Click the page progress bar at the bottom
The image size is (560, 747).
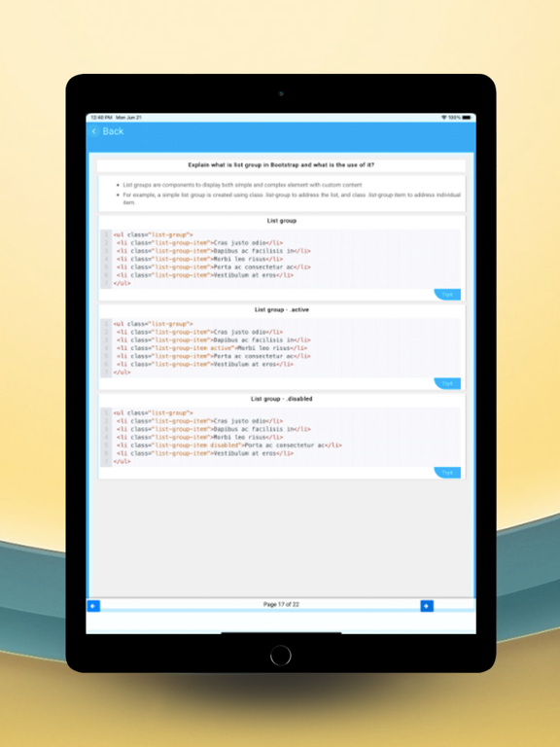[x=281, y=610]
